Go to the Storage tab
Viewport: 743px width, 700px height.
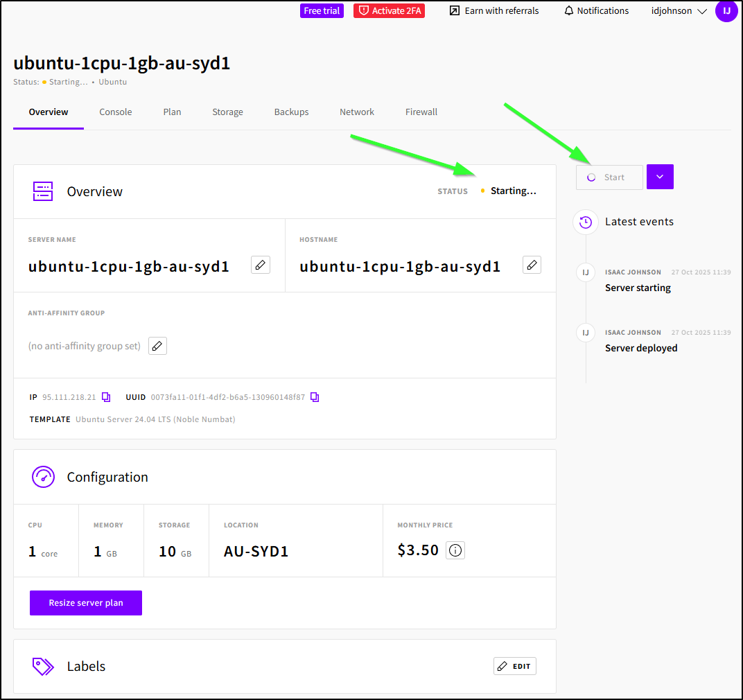pyautogui.click(x=227, y=112)
